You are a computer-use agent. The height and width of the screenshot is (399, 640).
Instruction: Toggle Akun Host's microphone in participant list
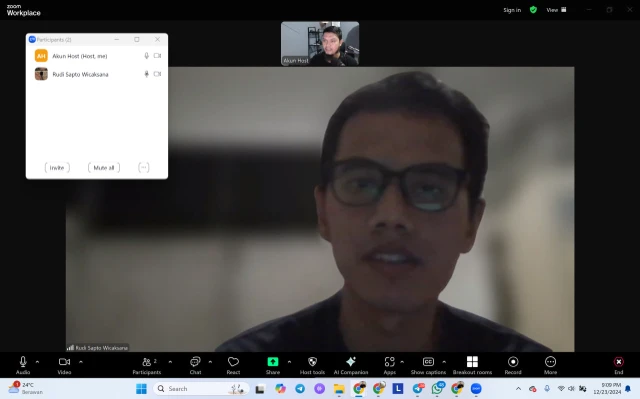[x=147, y=56]
